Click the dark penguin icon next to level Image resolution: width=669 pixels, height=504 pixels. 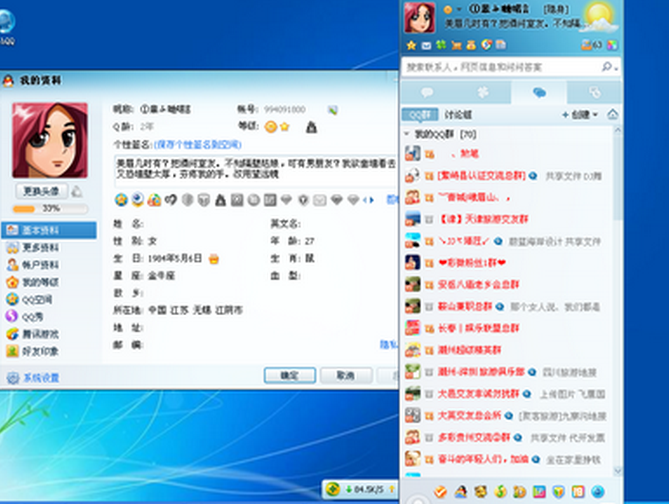[311, 127]
